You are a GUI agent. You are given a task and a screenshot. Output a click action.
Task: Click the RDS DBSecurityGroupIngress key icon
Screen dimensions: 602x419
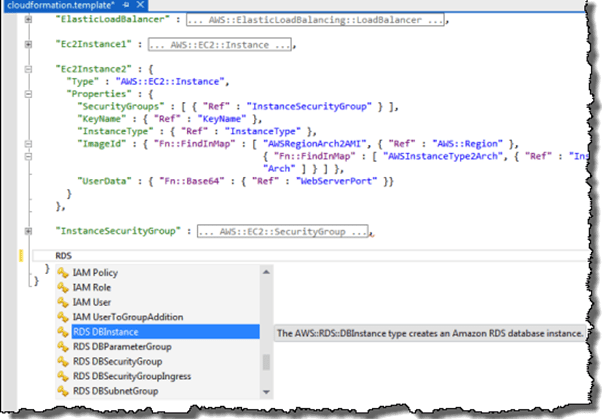coord(62,377)
